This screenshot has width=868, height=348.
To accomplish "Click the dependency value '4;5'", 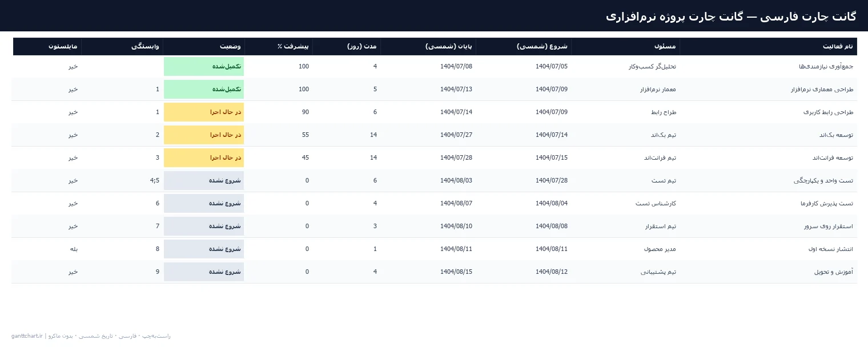I will pos(154,180).
